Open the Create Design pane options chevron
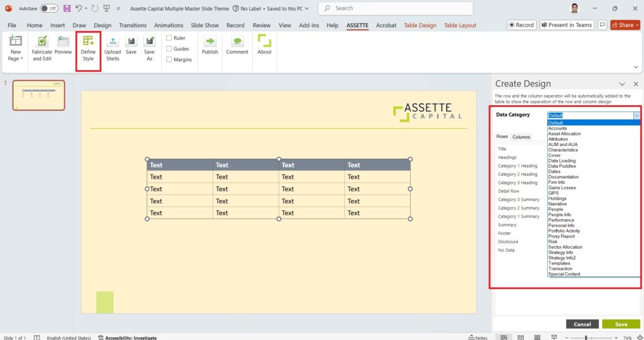Image resolution: width=644 pixels, height=340 pixels. 622,84
